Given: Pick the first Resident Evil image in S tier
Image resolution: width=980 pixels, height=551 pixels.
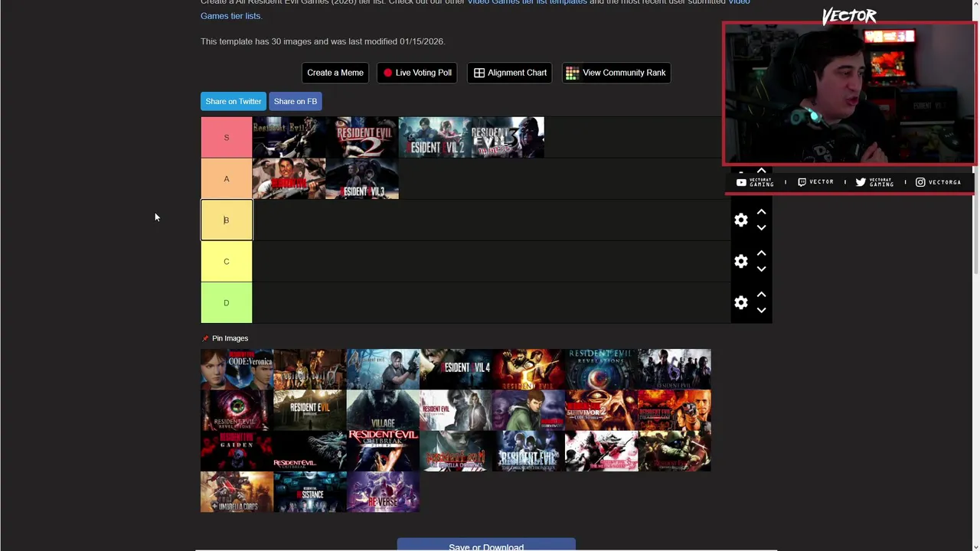Looking at the screenshot, I should tap(289, 138).
